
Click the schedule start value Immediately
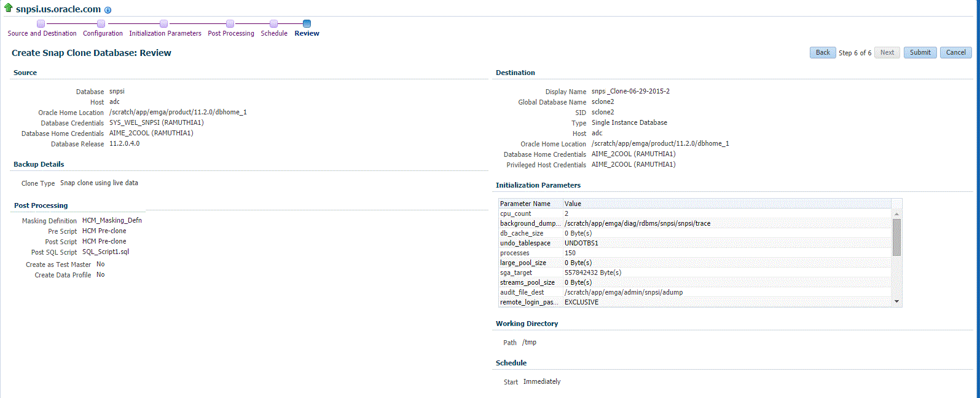[542, 382]
